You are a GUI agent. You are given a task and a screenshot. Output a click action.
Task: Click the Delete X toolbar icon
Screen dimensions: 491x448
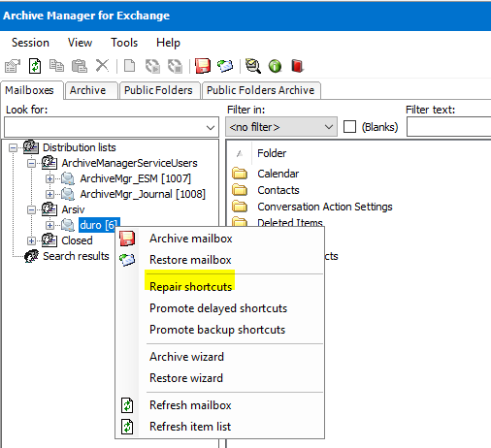[102, 66]
